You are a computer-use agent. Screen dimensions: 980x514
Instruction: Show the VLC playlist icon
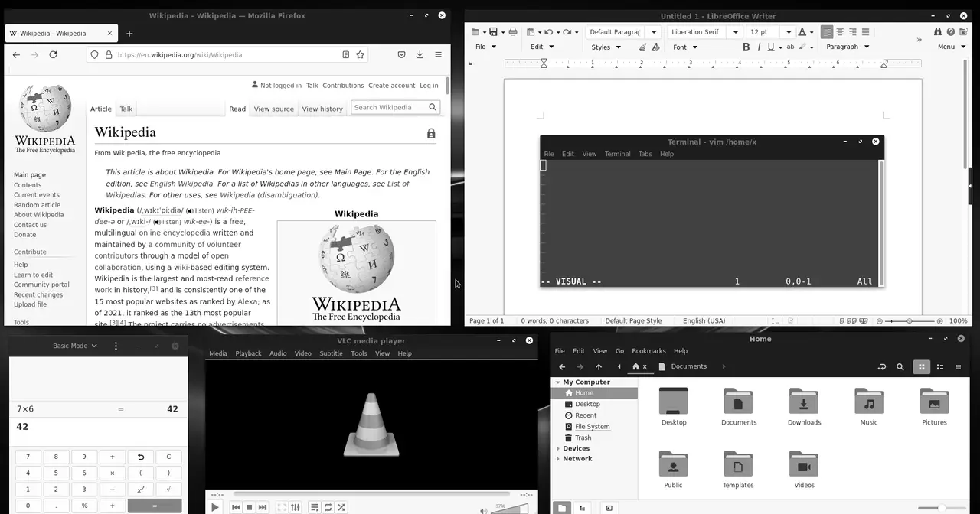tap(314, 507)
